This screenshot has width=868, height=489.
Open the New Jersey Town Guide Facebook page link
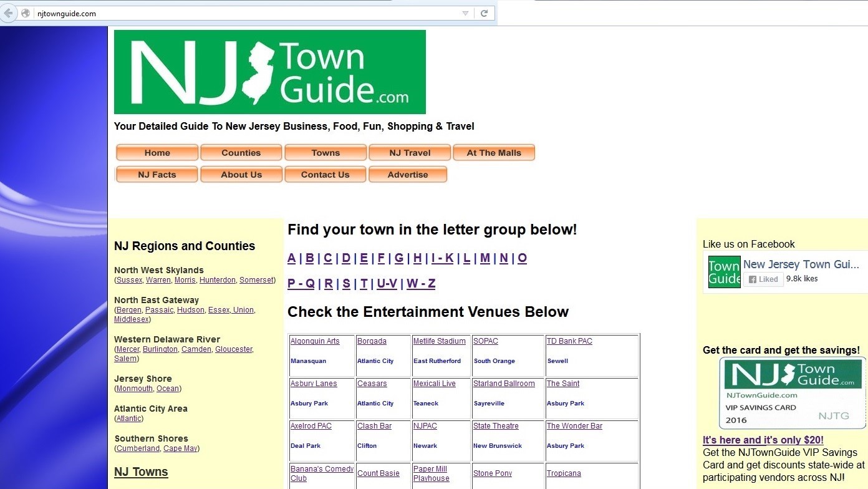point(801,264)
